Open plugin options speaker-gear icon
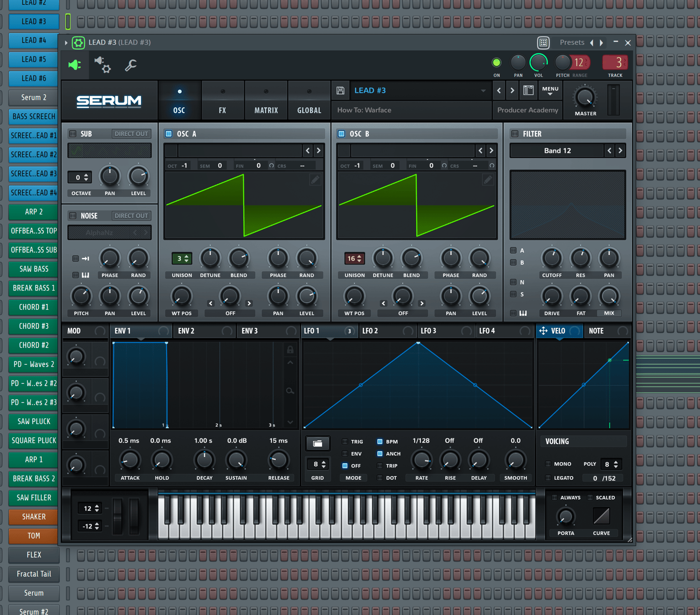700x615 pixels. (x=103, y=65)
